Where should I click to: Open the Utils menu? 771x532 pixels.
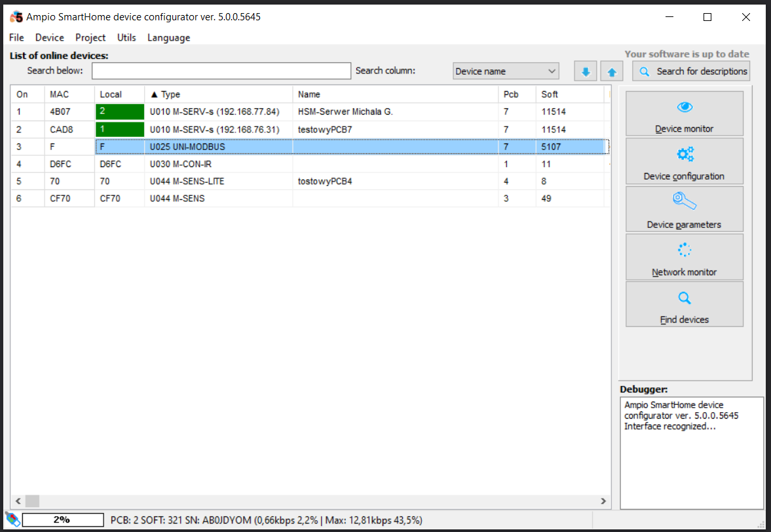click(x=126, y=37)
